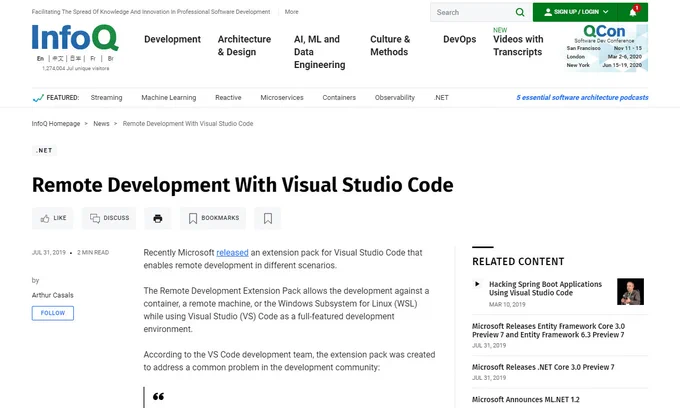Expand the More link in top bar
680x408 pixels.
[291, 12]
